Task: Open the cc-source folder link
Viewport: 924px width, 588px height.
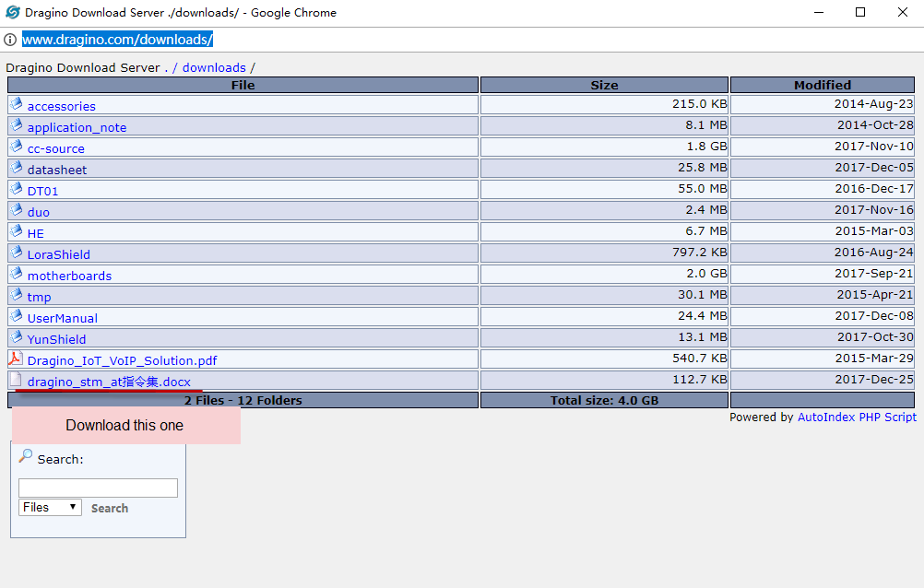Action: click(56, 149)
